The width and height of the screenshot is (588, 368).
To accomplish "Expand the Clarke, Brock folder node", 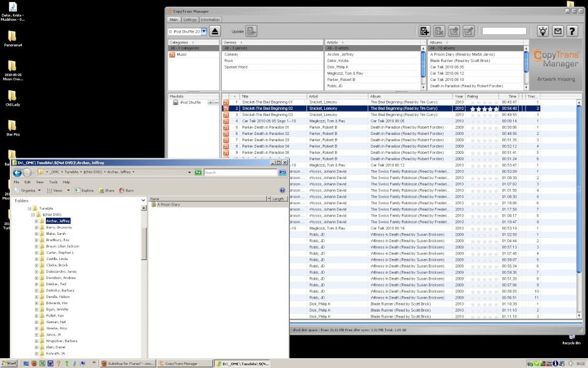I will click(36, 265).
